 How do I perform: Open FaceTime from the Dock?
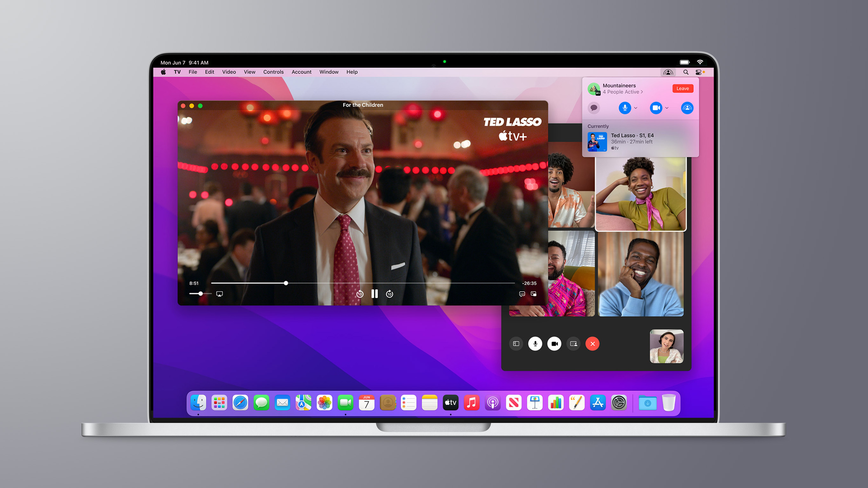tap(345, 403)
